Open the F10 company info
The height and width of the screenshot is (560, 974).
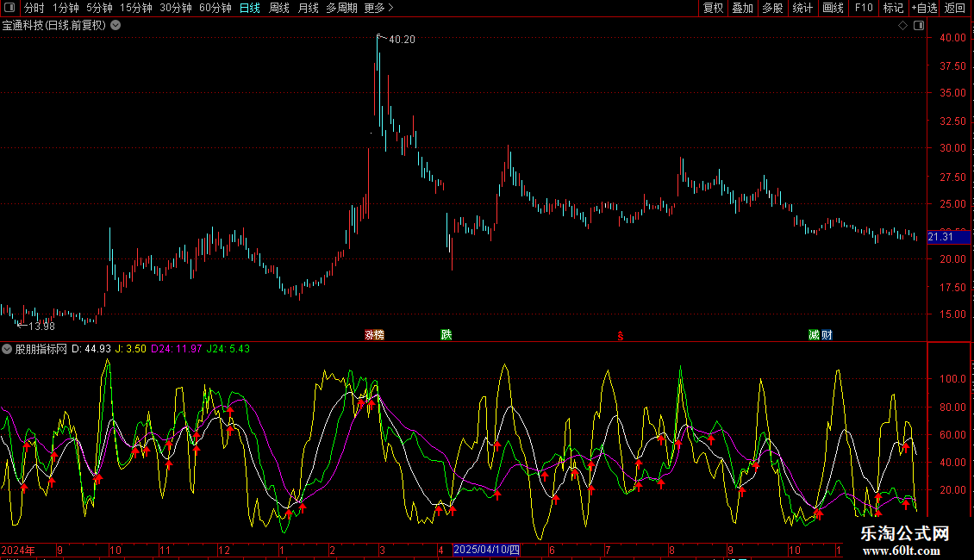coord(864,8)
